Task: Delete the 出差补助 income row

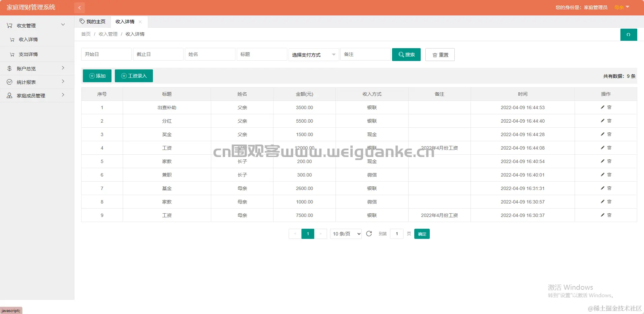Action: click(609, 107)
